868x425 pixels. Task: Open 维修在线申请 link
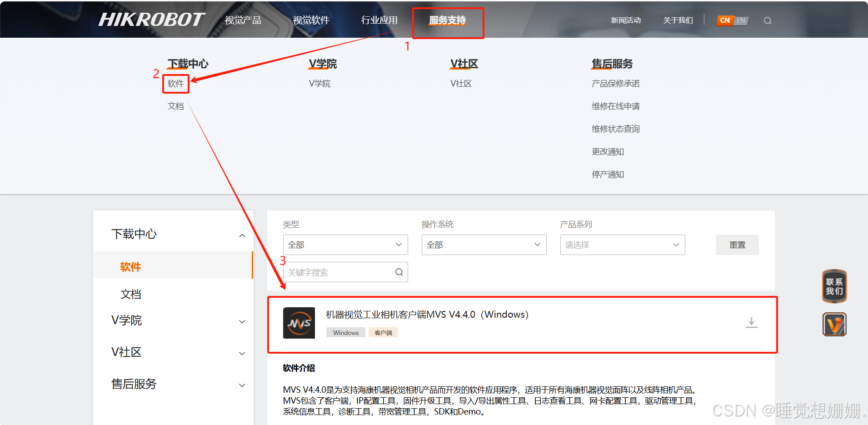[615, 106]
